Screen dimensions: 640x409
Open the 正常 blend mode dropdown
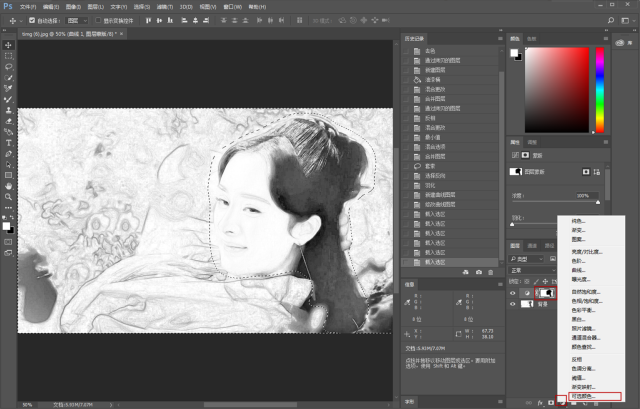(532, 270)
